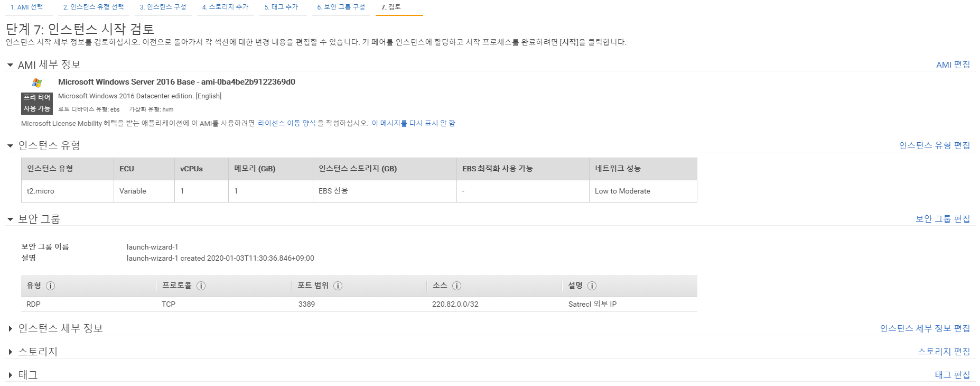The width and height of the screenshot is (980, 386).
Task: Click the 보안 그룹 편집 link
Action: click(942, 218)
